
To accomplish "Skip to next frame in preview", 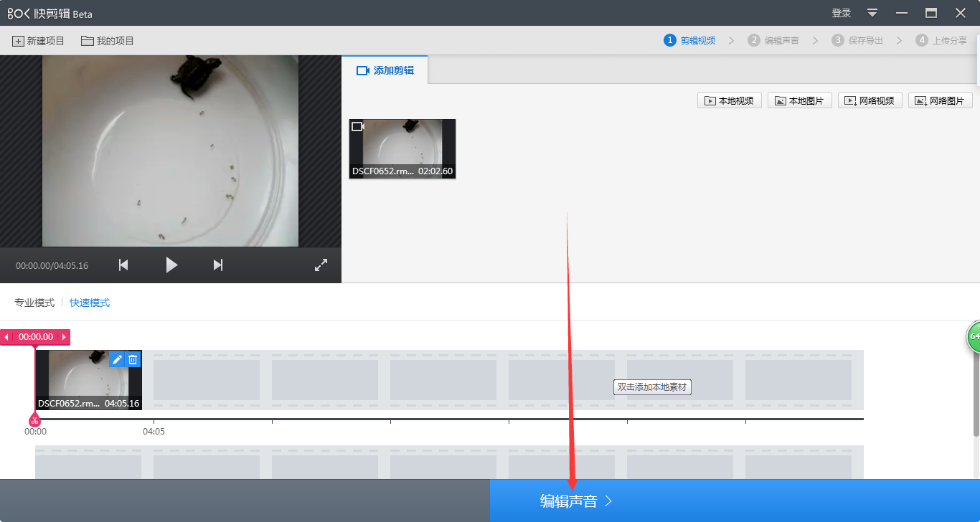I will tap(218, 265).
